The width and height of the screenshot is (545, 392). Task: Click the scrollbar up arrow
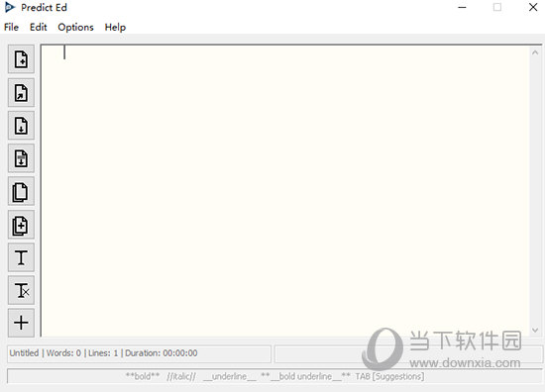pyautogui.click(x=535, y=52)
